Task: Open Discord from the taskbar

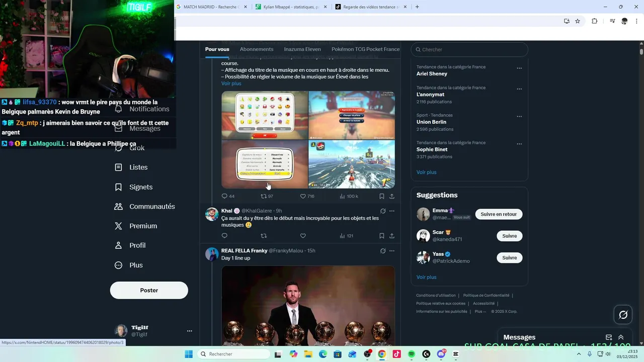Action: 441,354
